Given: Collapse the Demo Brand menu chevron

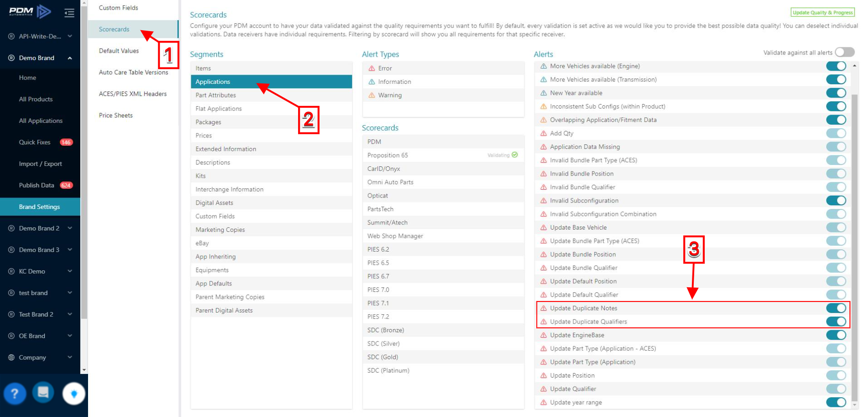Looking at the screenshot, I should tap(70, 58).
